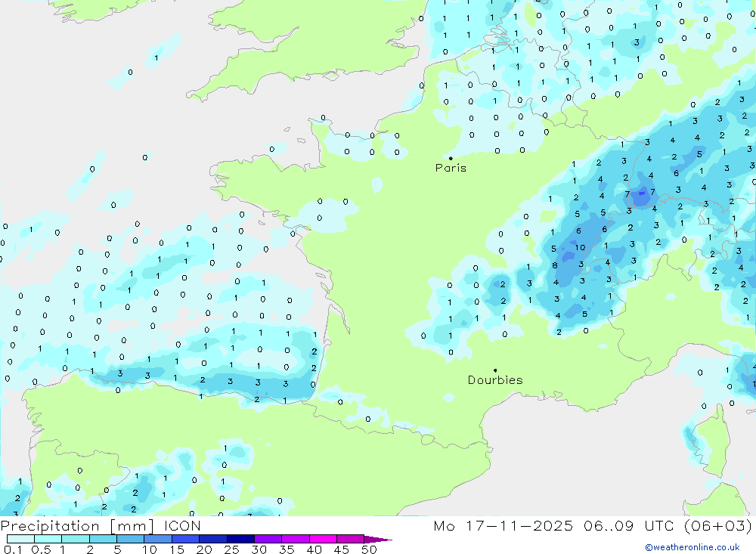Click the 0.1–0.5 mm legend color box
This screenshot has width=756, height=554.
point(20,539)
